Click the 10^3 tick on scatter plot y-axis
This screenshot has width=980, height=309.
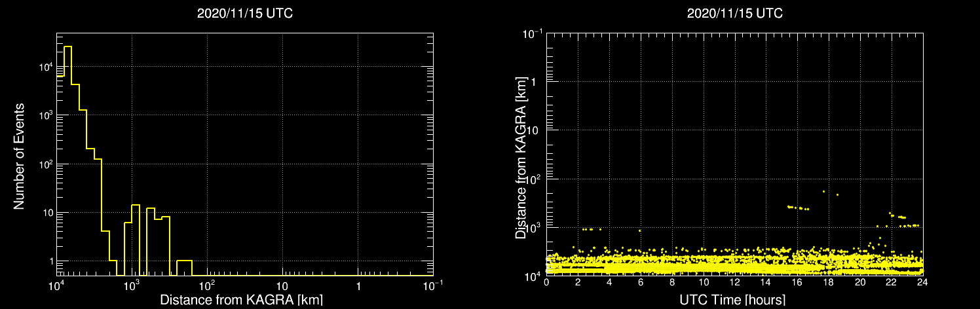pyautogui.click(x=533, y=227)
